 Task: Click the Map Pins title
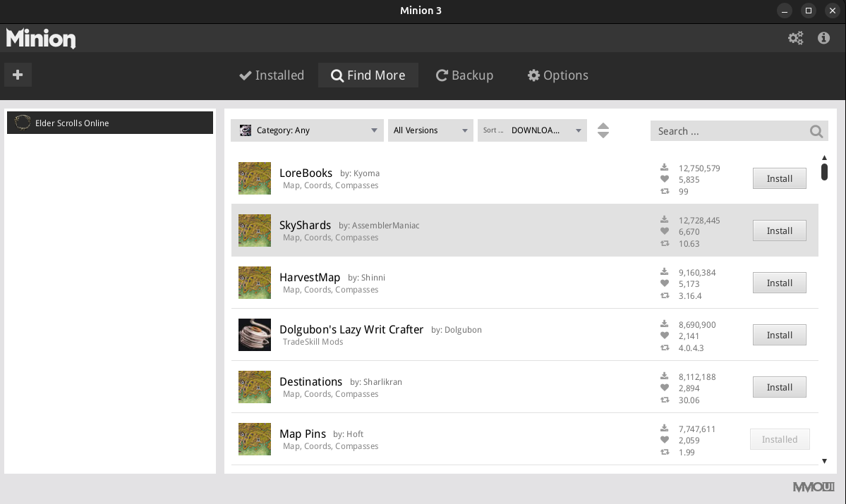[303, 434]
